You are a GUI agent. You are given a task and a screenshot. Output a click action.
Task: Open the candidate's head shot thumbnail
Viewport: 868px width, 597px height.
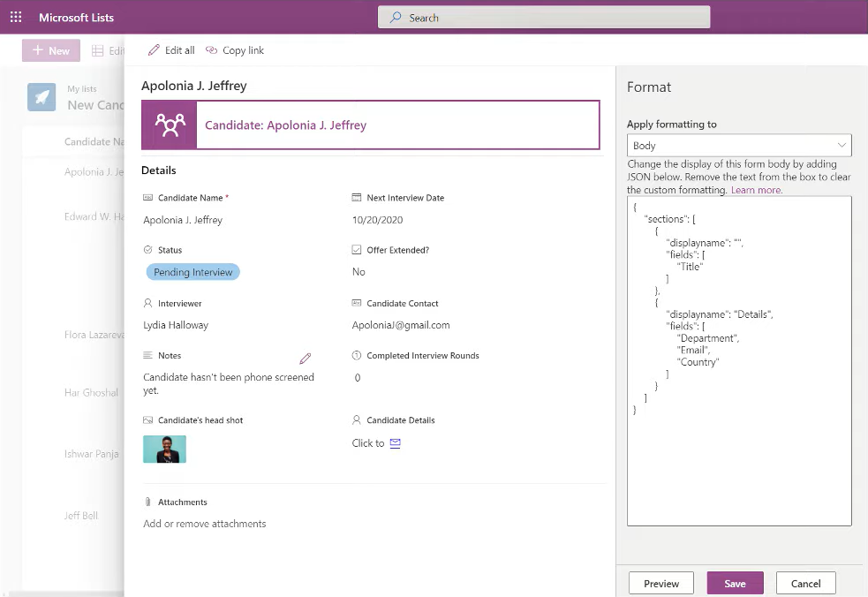point(164,449)
